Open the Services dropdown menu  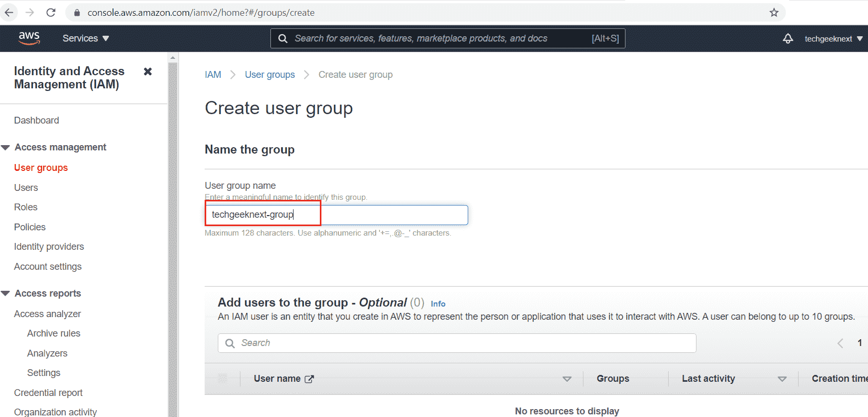(86, 38)
